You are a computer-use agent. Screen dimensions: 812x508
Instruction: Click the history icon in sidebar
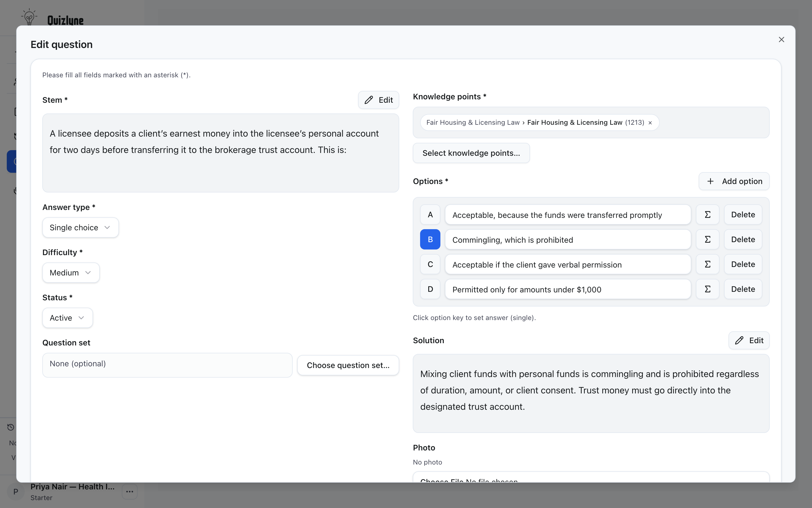click(x=11, y=427)
